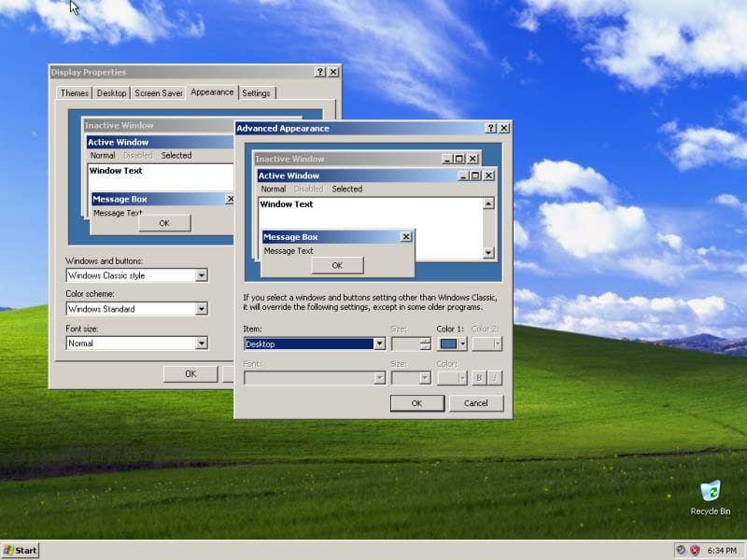Screen dimensions: 747x560
Task: Click the gray tray icon beside the shield
Action: tap(681, 550)
